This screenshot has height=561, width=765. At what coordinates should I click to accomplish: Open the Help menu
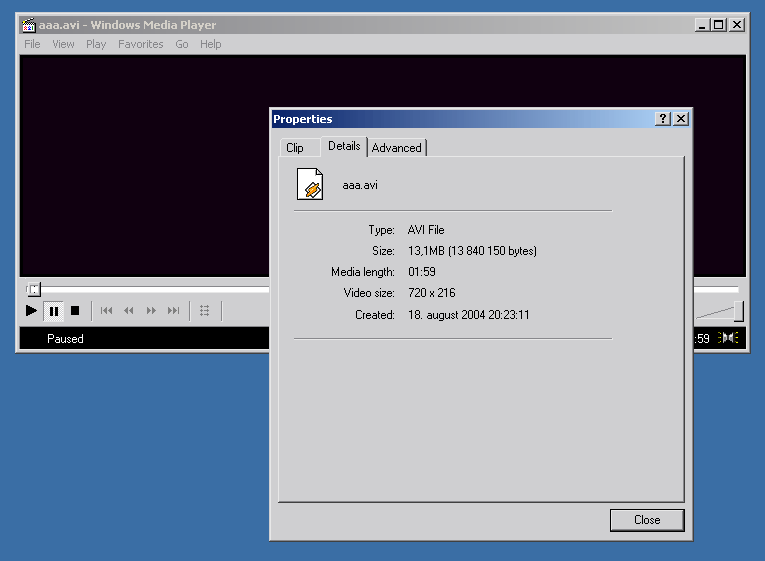click(x=211, y=44)
